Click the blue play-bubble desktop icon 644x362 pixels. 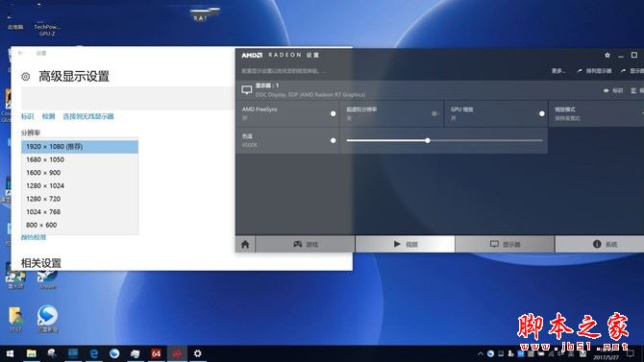point(47,319)
